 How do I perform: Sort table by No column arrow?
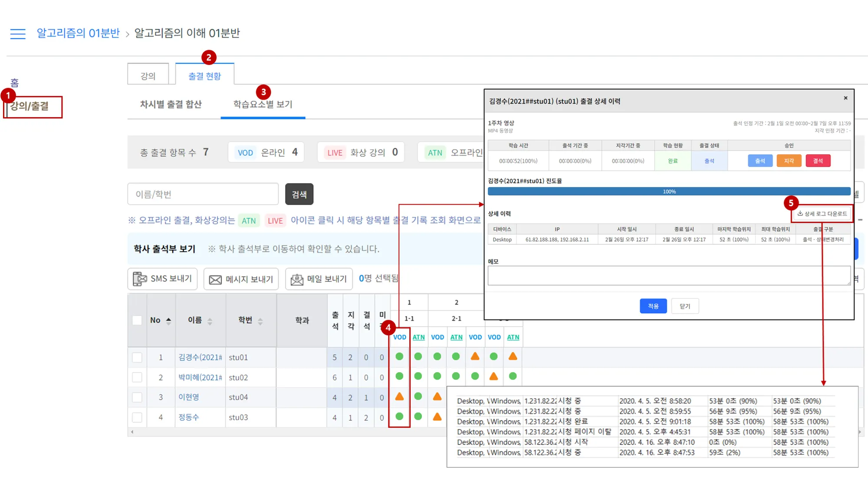click(168, 321)
